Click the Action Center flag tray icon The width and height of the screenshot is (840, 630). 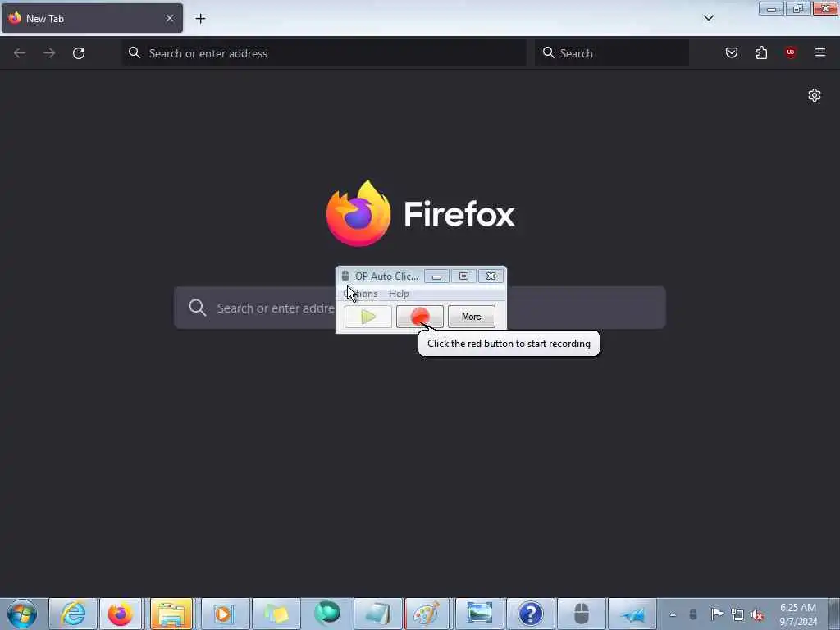coord(716,614)
